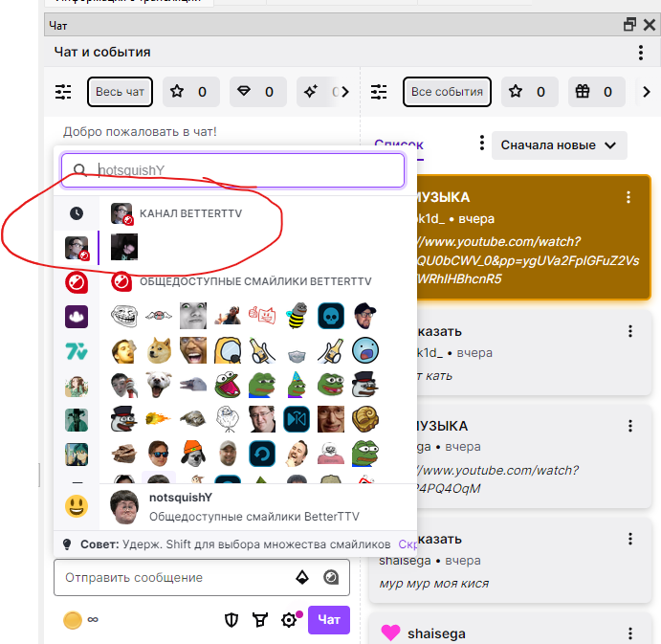Open purple crown emote category
Image resolution: width=661 pixels, height=644 pixels.
77,317
